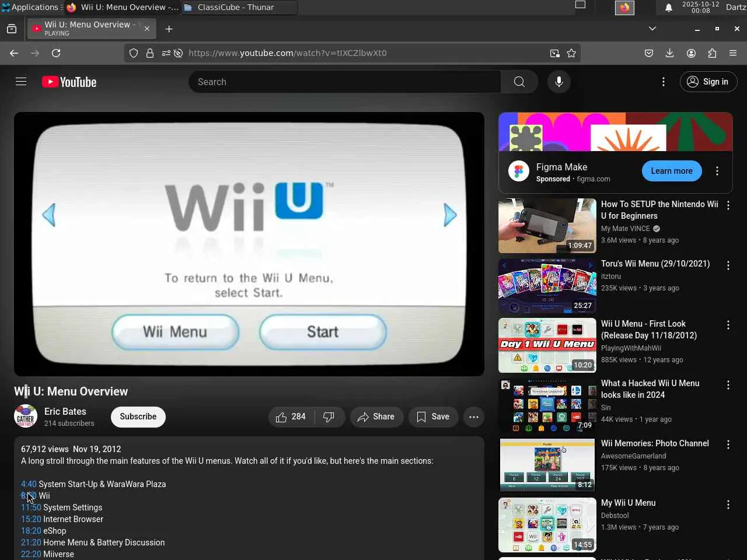
Task: Show site security padlock info
Action: 150,53
